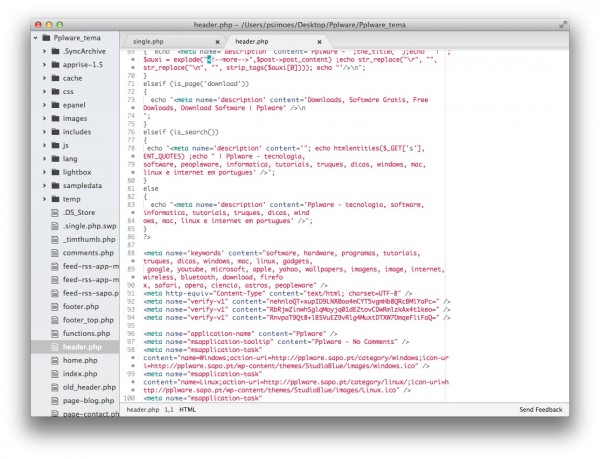Click the functions.php file icon
Viewport: 600px width, 459px height.
(55, 334)
